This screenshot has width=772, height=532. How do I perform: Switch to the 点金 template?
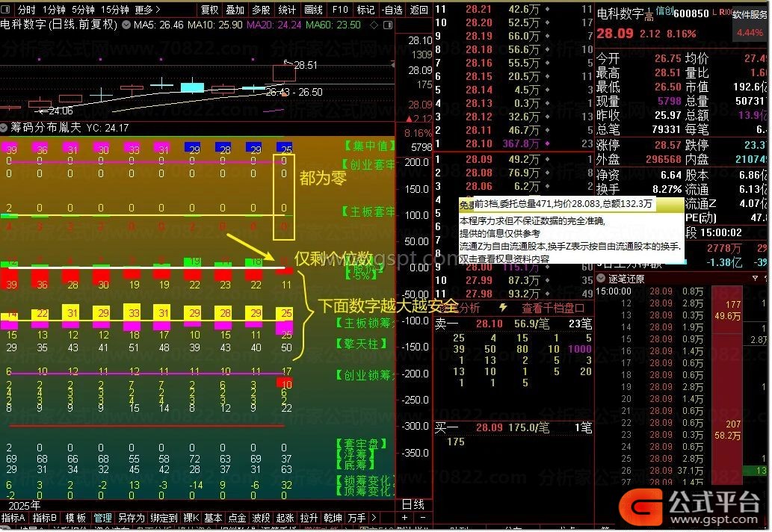click(238, 518)
